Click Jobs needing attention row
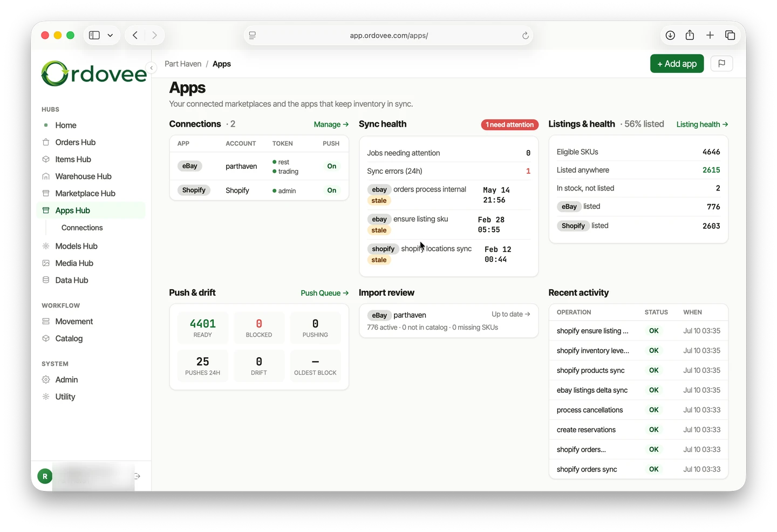The width and height of the screenshot is (777, 532). point(449,153)
